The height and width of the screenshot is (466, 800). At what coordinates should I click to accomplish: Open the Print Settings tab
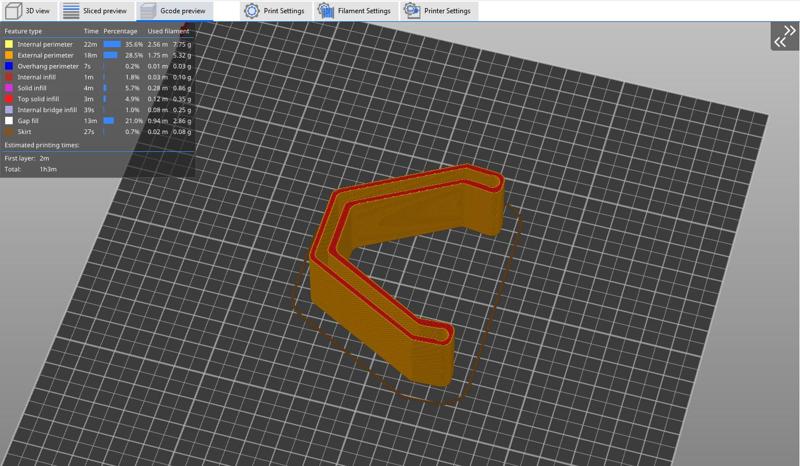pos(276,11)
